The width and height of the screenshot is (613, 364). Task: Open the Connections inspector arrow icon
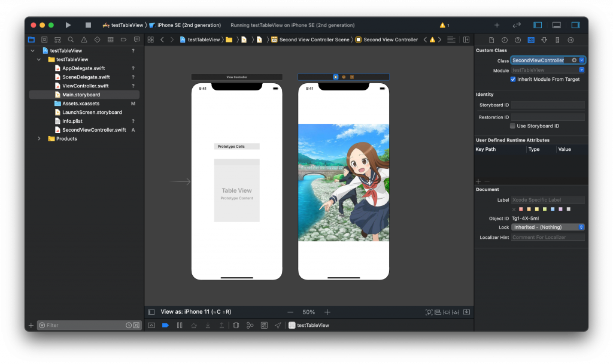(570, 40)
